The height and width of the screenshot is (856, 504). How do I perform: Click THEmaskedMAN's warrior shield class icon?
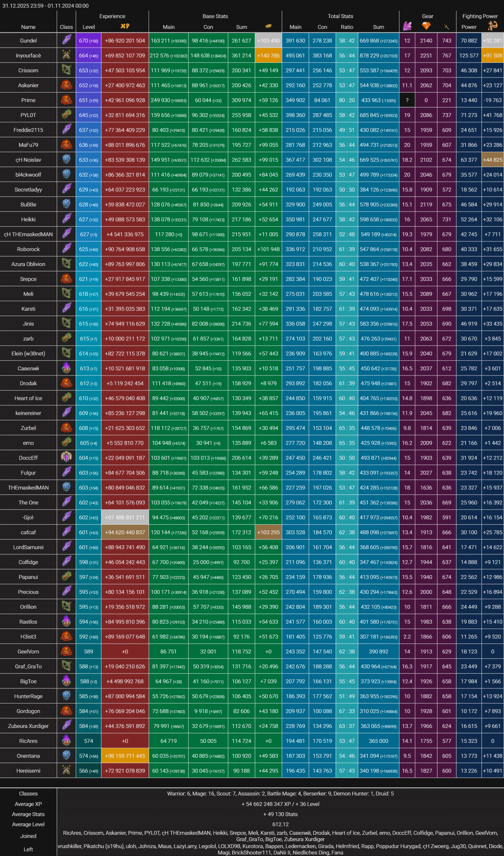(x=66, y=488)
